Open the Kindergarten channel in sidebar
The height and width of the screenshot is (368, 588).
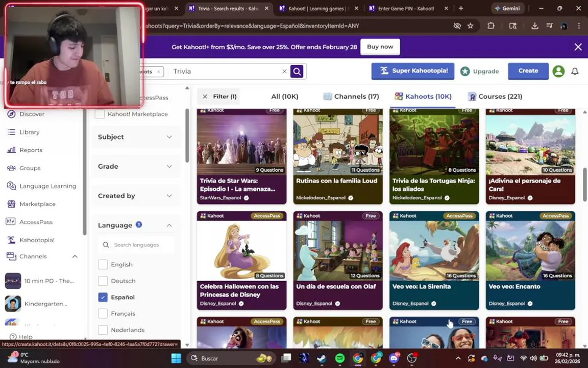click(x=36, y=304)
